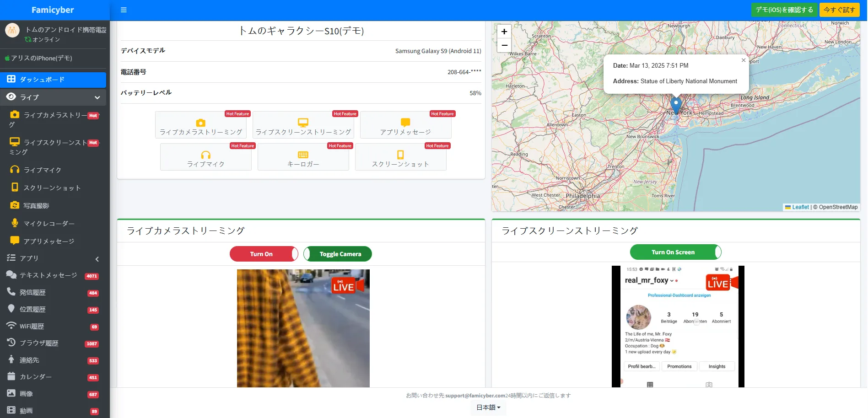Expand the アプリ section arrow
Image resolution: width=868 pixels, height=418 pixels.
(x=97, y=259)
